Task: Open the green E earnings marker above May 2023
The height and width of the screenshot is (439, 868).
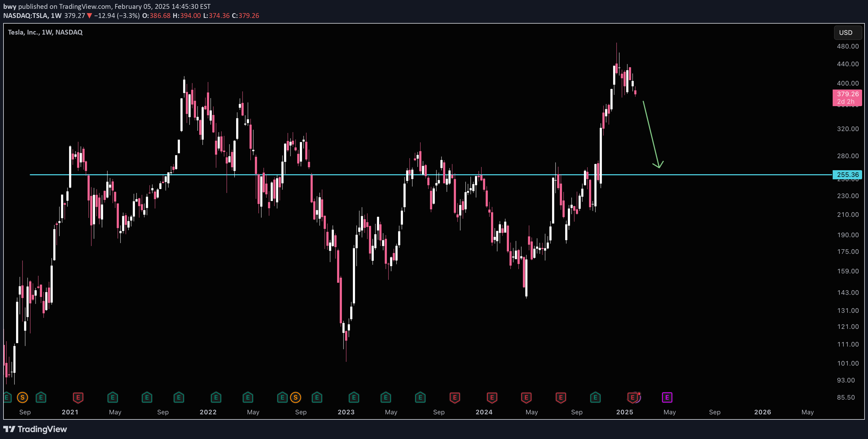Action: click(x=386, y=397)
